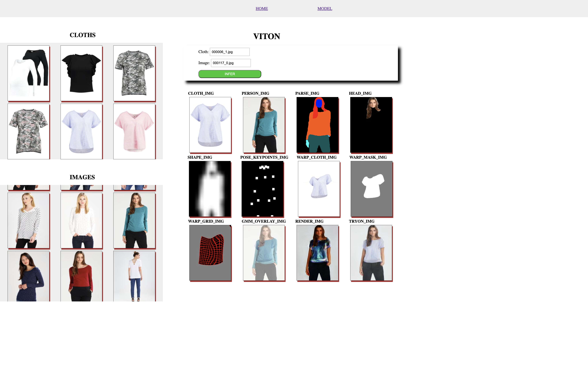
Task: Select the pink V-neck blouse cloth
Action: (134, 131)
